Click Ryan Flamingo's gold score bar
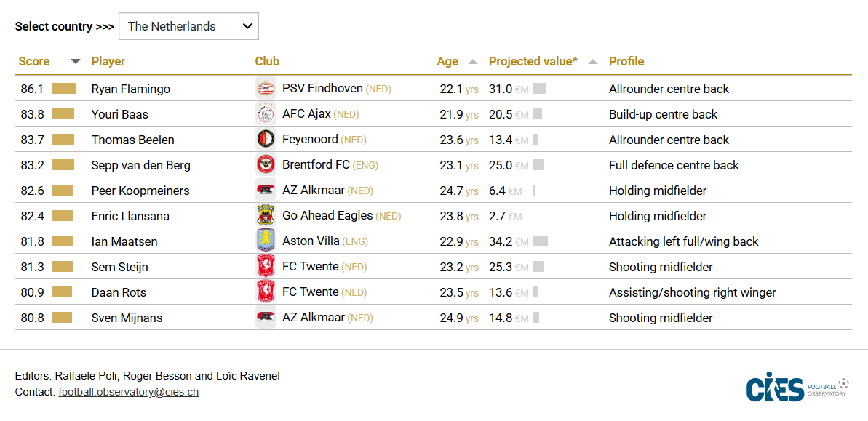Viewport: 868px width, 421px height. coord(63,89)
